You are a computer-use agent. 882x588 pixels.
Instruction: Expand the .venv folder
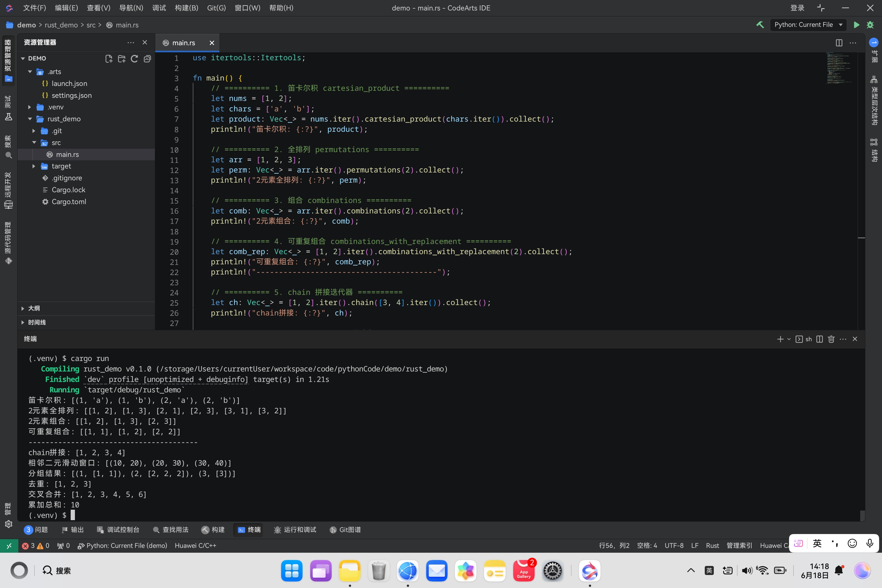30,107
